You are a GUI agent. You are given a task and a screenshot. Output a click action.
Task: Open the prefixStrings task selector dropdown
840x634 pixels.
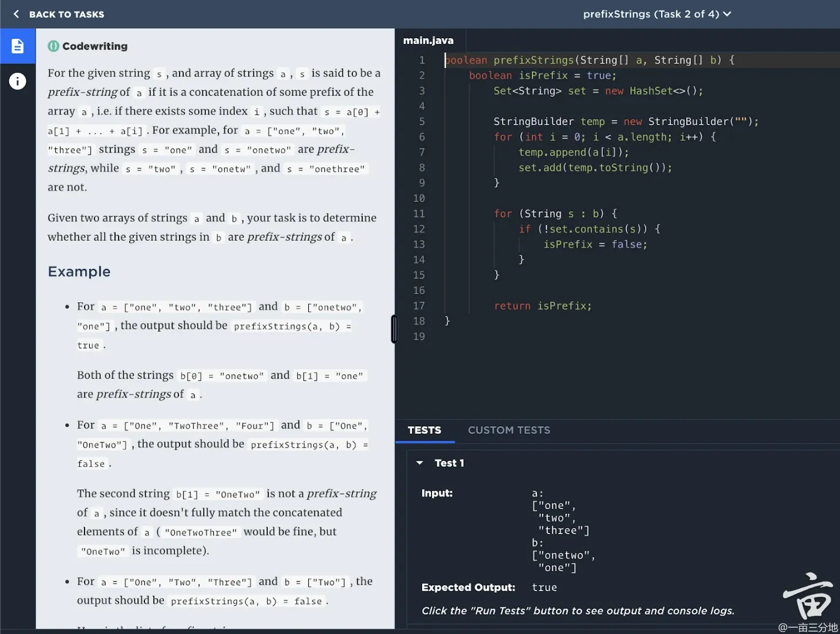pyautogui.click(x=657, y=14)
